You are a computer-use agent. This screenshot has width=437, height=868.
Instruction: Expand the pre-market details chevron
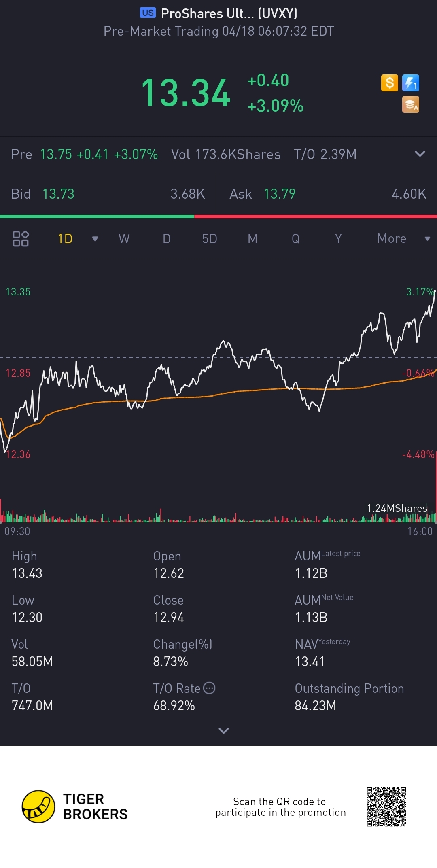tap(420, 154)
